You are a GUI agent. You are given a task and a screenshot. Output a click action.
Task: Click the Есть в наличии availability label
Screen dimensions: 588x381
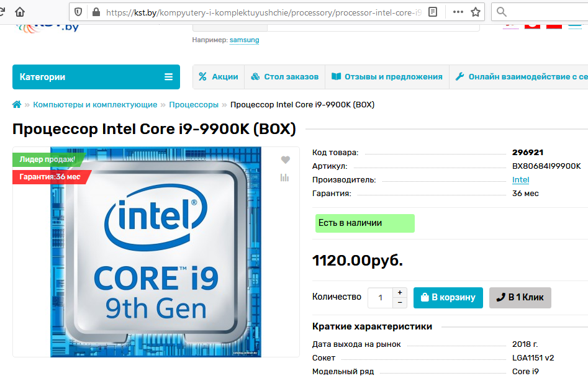[x=365, y=223]
